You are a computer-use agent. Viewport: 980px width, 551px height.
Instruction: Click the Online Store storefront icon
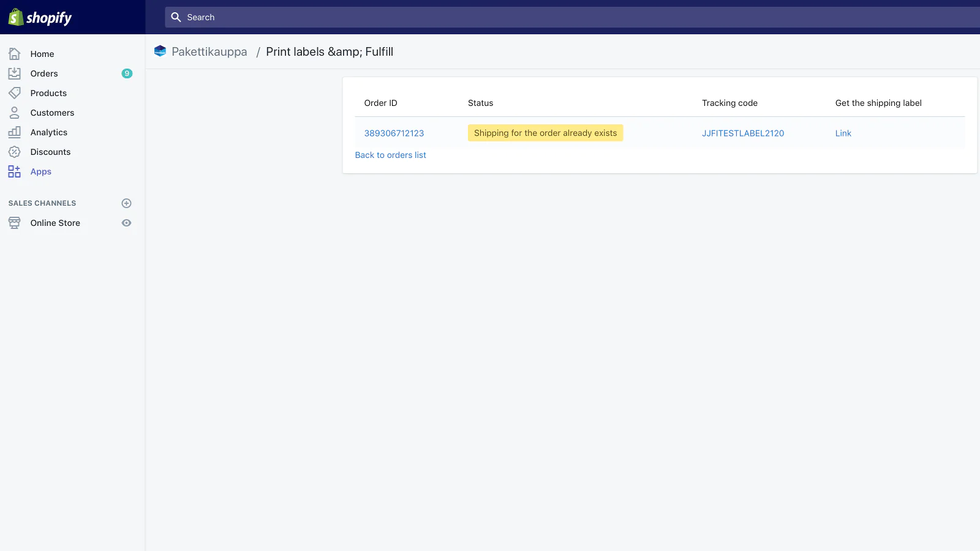15,223
